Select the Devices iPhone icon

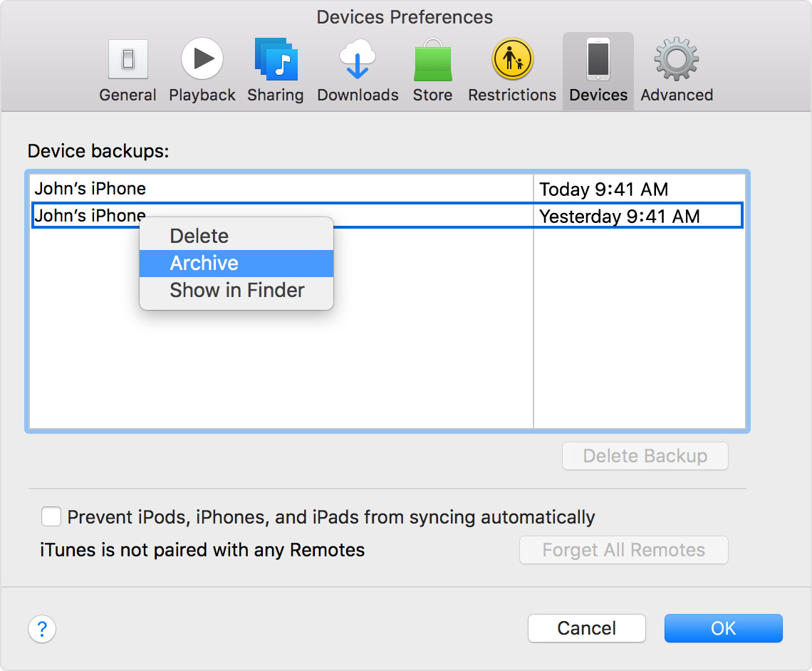click(x=598, y=60)
